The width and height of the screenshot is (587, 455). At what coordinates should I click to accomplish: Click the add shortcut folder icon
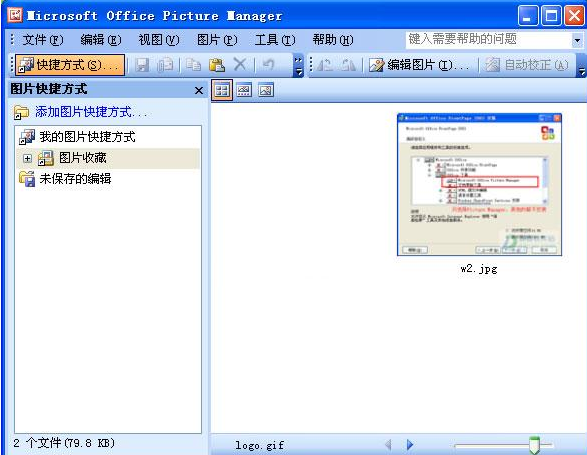coord(21,112)
